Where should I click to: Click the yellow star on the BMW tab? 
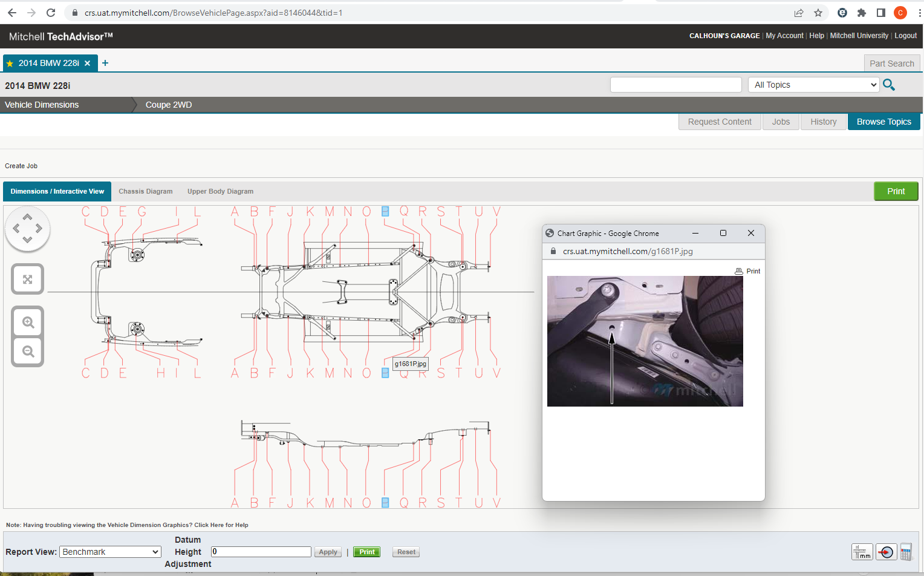coord(10,64)
